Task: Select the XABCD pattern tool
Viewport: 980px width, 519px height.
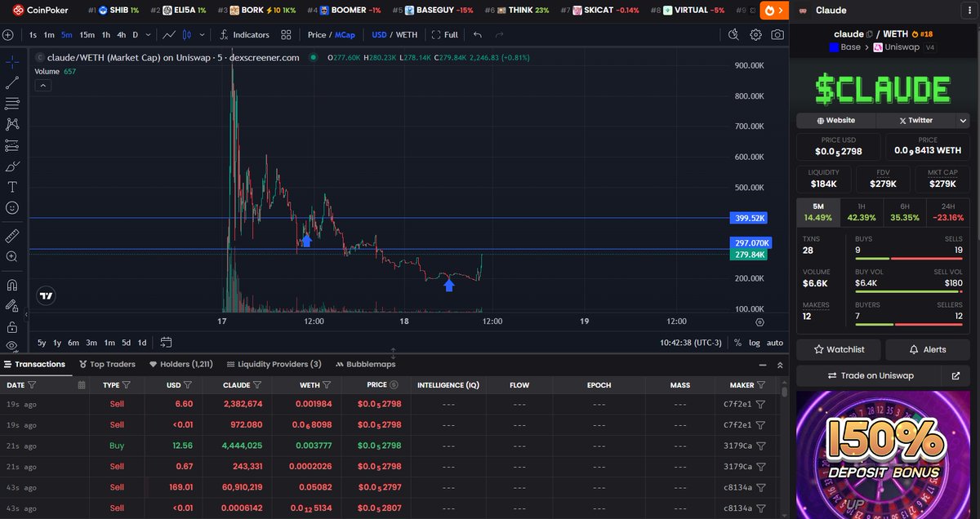Action: coord(12,124)
